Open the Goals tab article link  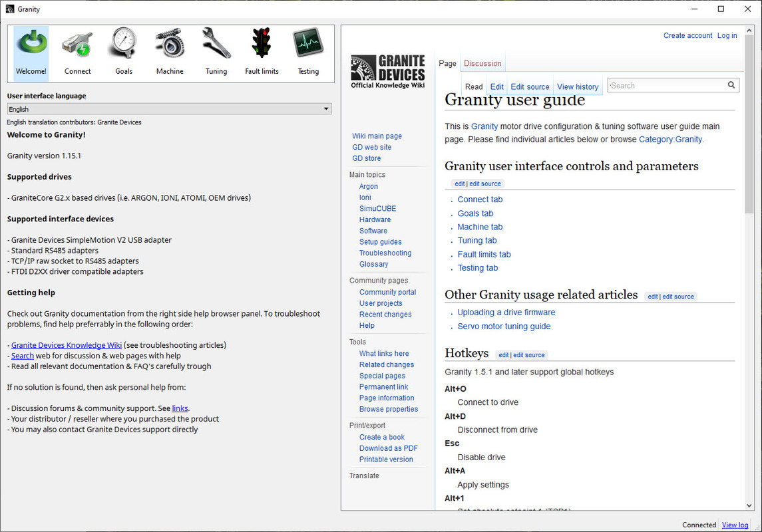[475, 213]
